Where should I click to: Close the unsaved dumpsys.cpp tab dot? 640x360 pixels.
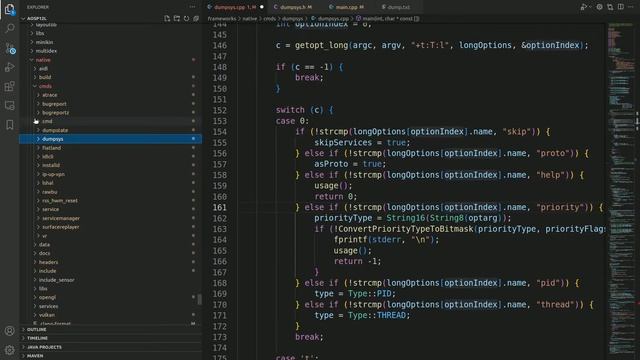pyautogui.click(x=262, y=7)
